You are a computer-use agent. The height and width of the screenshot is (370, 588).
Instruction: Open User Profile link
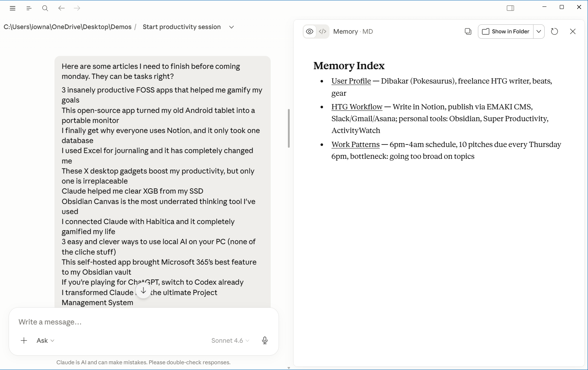coord(351,81)
